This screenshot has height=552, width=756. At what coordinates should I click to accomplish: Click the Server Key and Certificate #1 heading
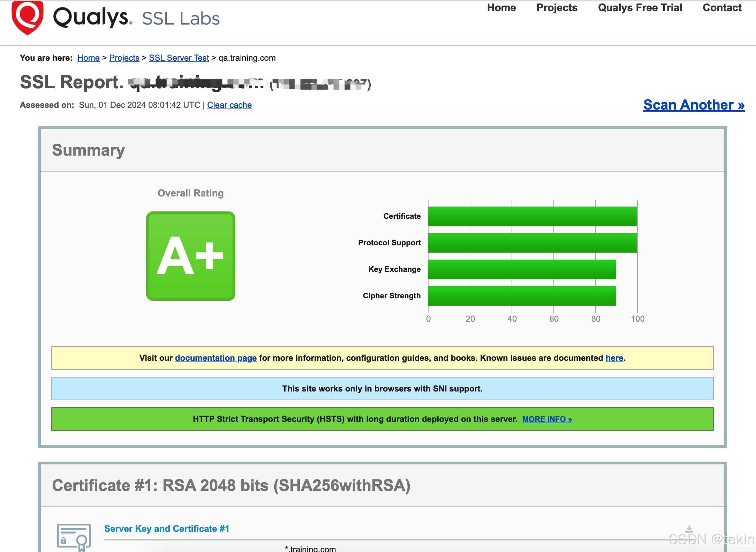(167, 529)
